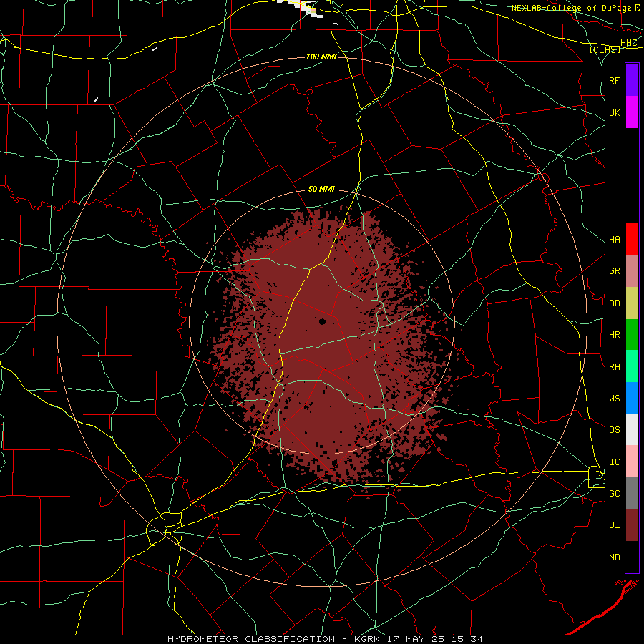
Task: Click the 50 NMI range ring label
Action: (x=321, y=190)
